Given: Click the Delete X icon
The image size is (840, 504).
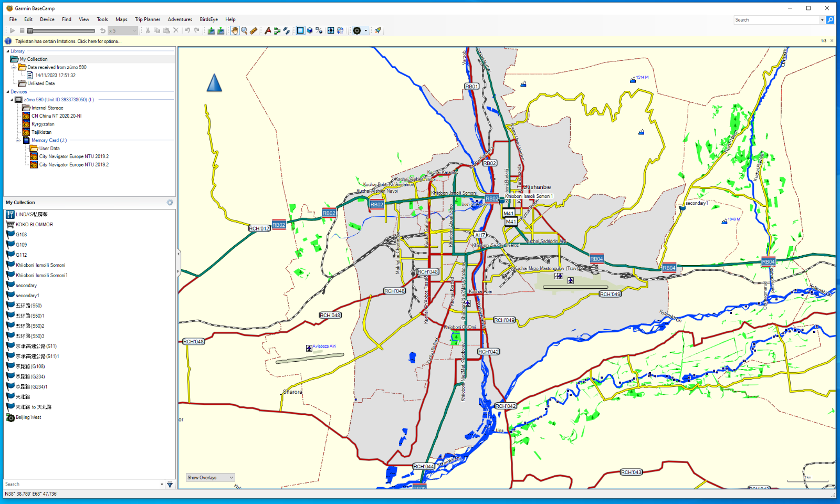Looking at the screenshot, I should point(176,30).
